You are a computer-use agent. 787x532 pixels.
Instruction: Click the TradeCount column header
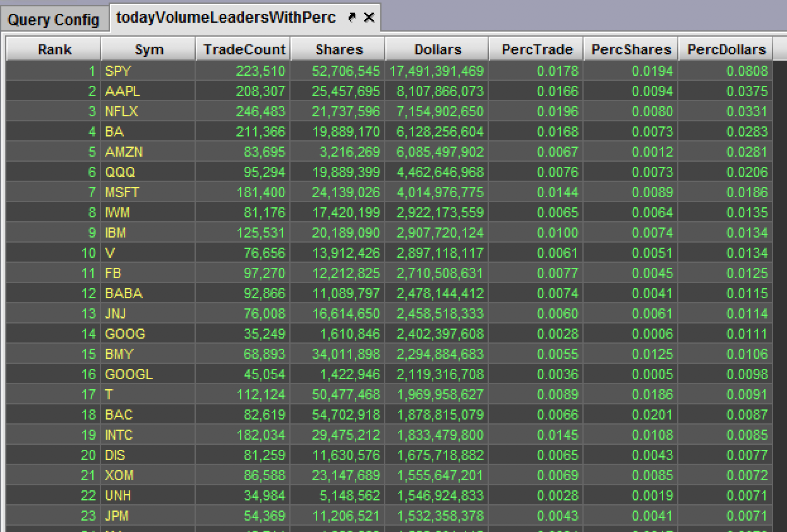pyautogui.click(x=243, y=49)
